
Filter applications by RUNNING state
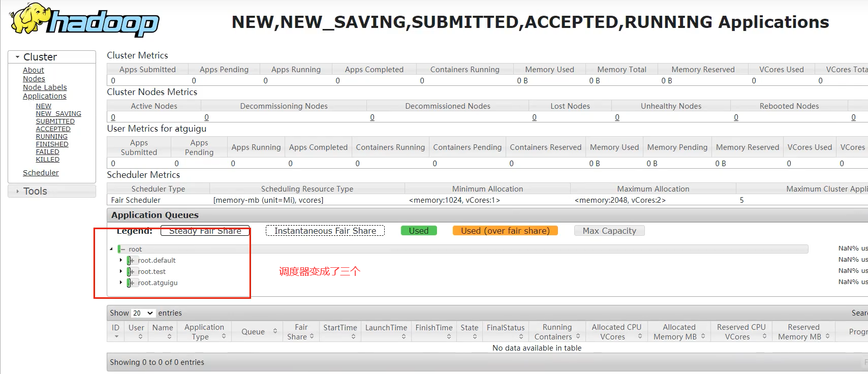point(51,137)
